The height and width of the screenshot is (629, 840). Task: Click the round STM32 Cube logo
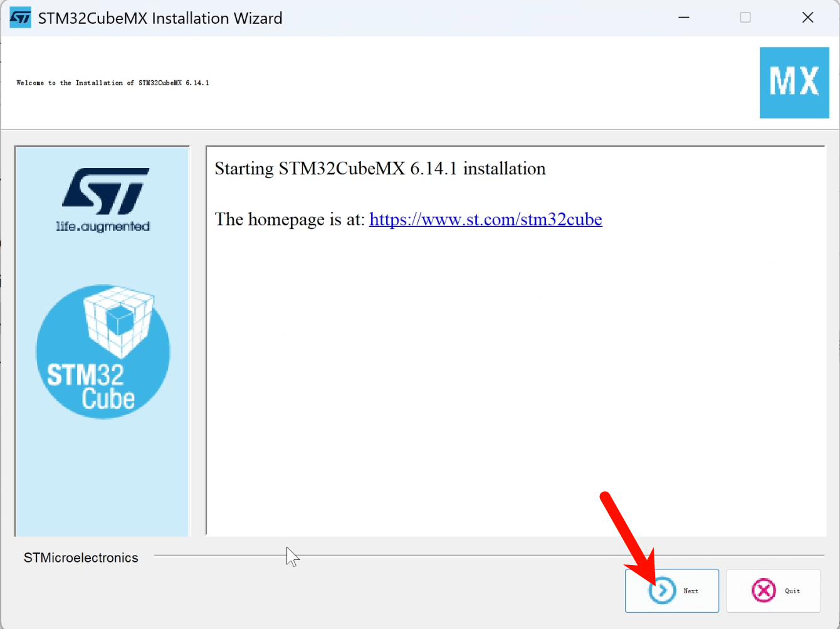pyautogui.click(x=103, y=352)
